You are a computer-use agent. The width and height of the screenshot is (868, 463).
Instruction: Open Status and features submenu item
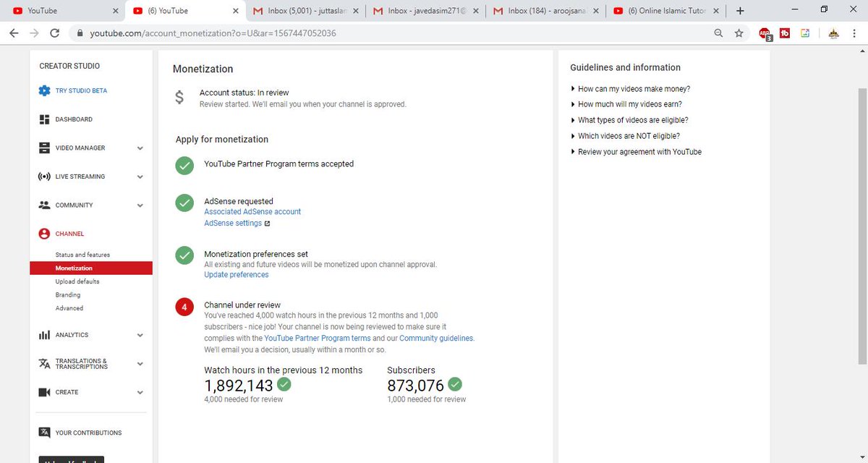coord(82,255)
